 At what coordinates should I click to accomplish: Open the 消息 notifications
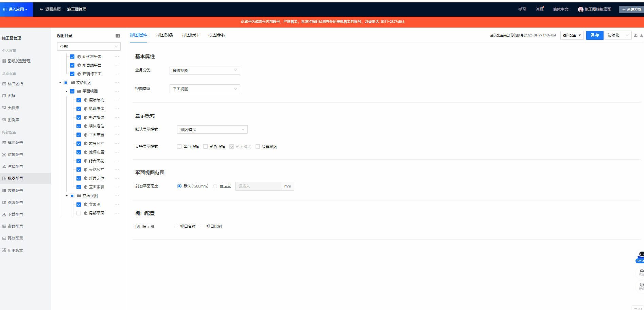pyautogui.click(x=539, y=9)
